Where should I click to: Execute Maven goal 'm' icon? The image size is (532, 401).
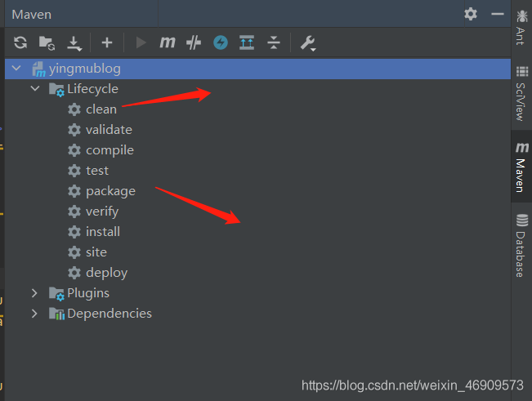[168, 42]
